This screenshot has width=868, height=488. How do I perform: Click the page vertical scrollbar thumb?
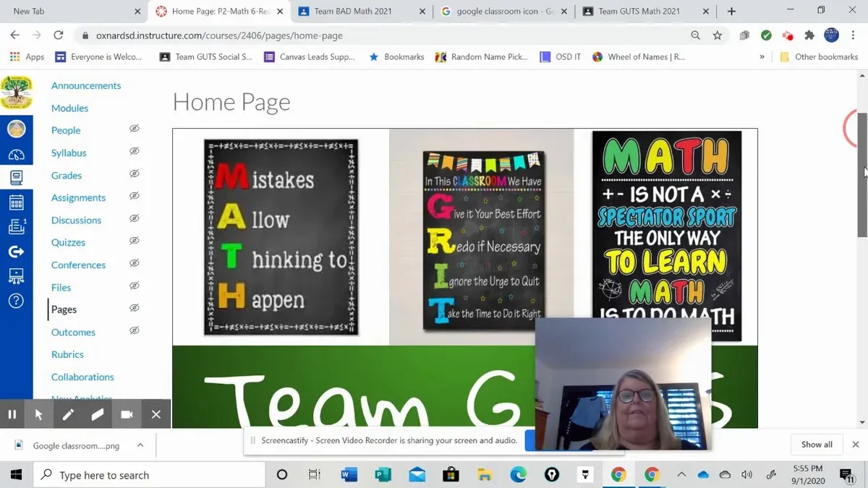point(862,175)
